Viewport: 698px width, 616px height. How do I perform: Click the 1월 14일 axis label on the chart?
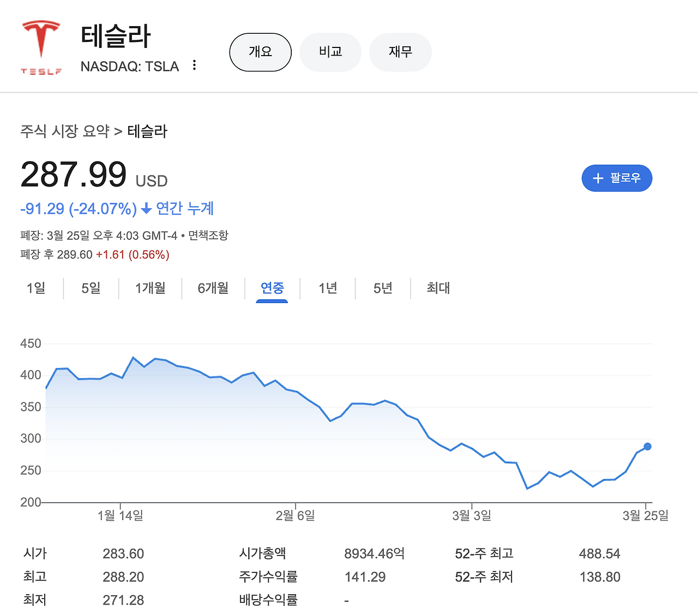(x=121, y=515)
